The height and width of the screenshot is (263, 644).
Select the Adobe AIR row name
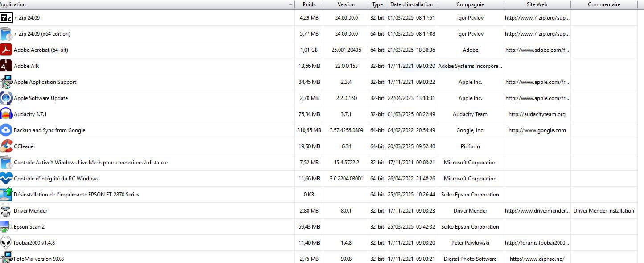pos(26,66)
